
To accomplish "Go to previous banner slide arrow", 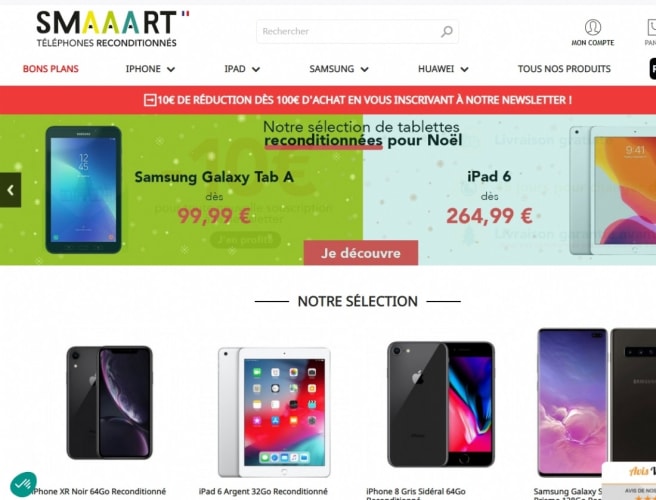I will [x=10, y=190].
